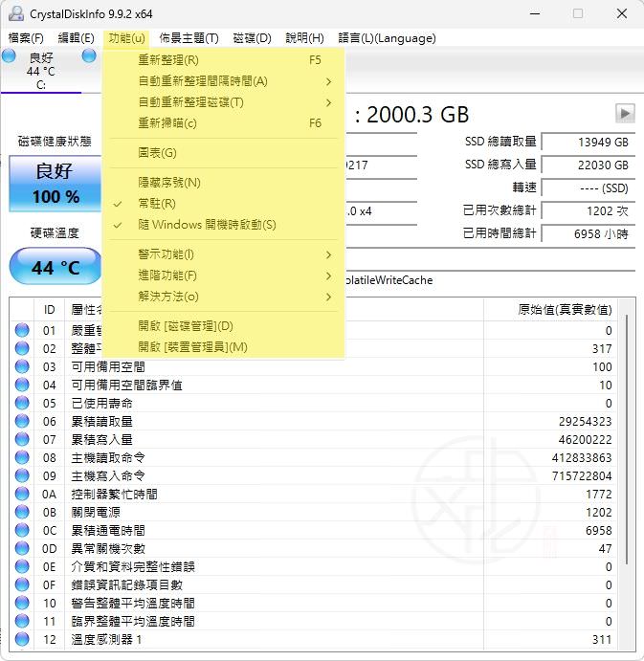Click status orb for attribute 11
The height and width of the screenshot is (661, 644).
22,621
